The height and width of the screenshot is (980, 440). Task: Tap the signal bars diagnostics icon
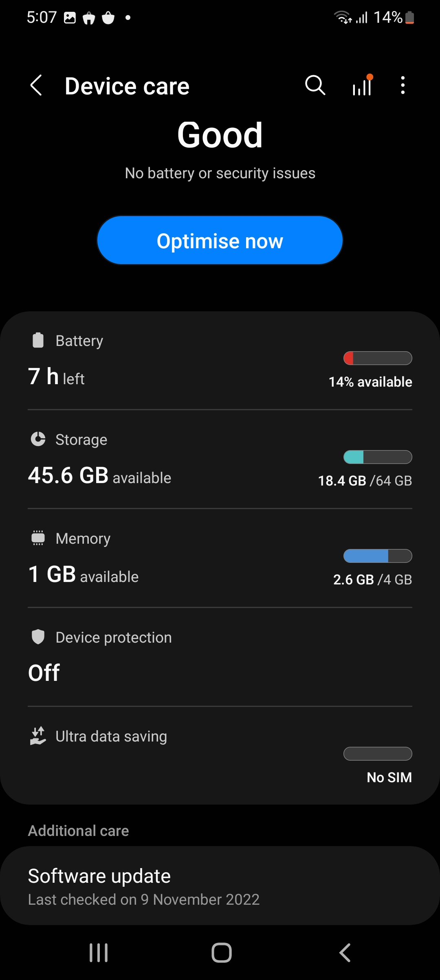(x=362, y=85)
